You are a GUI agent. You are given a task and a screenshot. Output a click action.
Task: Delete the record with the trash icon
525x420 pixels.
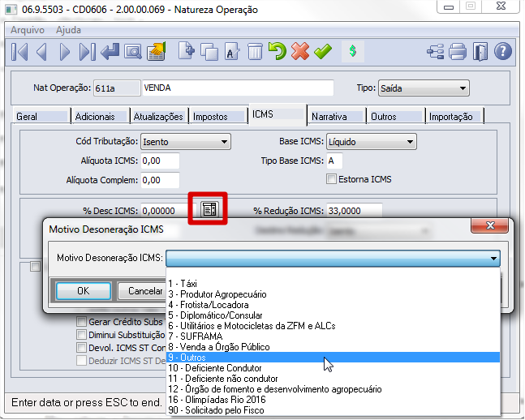(x=255, y=52)
